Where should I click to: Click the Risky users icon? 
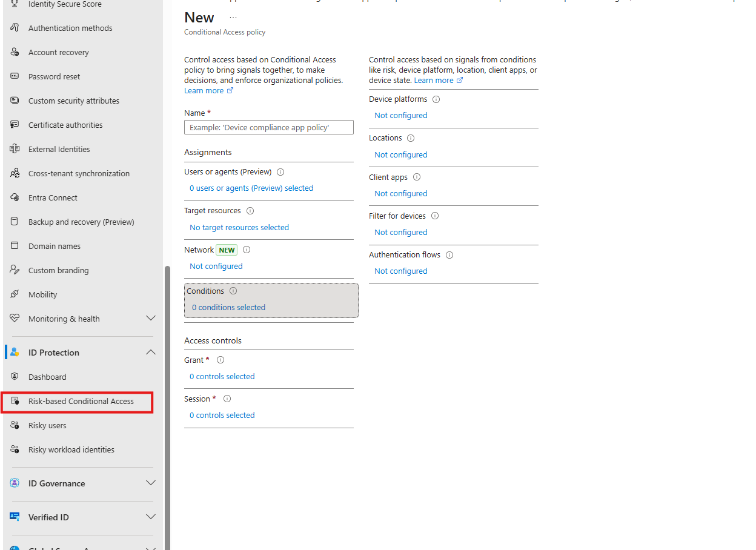(x=15, y=425)
